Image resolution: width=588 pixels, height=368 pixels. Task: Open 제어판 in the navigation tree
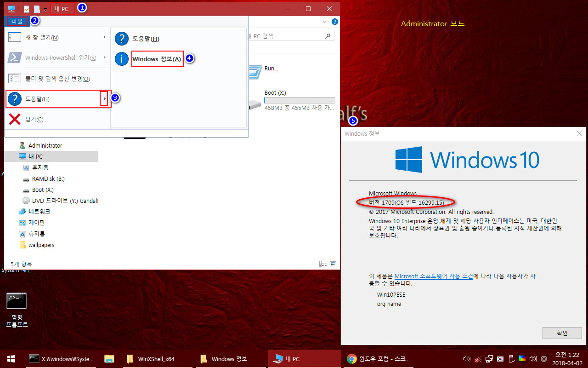pyautogui.click(x=32, y=223)
